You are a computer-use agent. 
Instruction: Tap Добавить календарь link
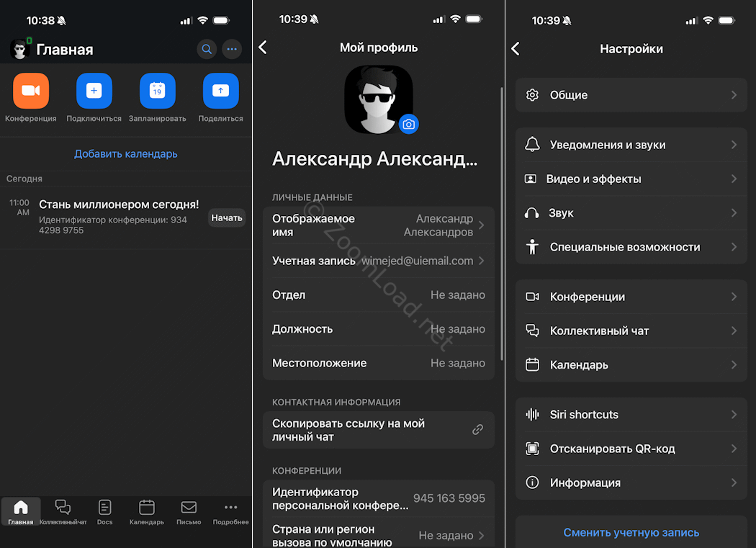coord(126,154)
